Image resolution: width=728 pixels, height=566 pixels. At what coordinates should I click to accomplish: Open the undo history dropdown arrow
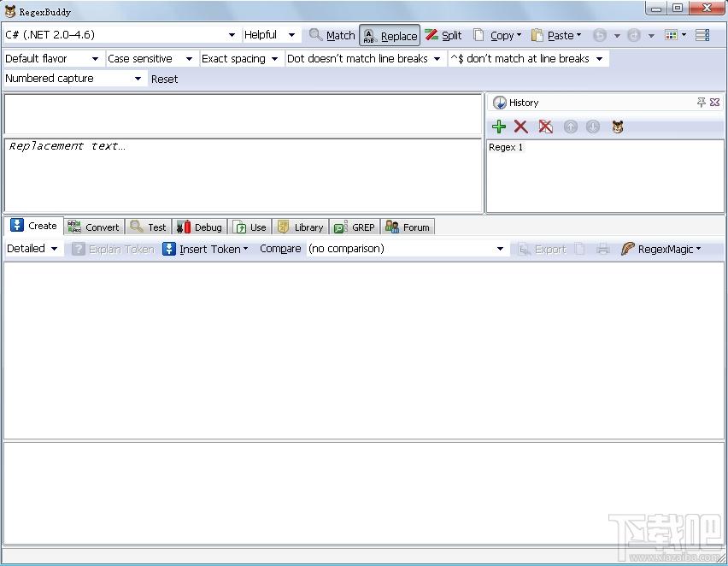(x=617, y=35)
